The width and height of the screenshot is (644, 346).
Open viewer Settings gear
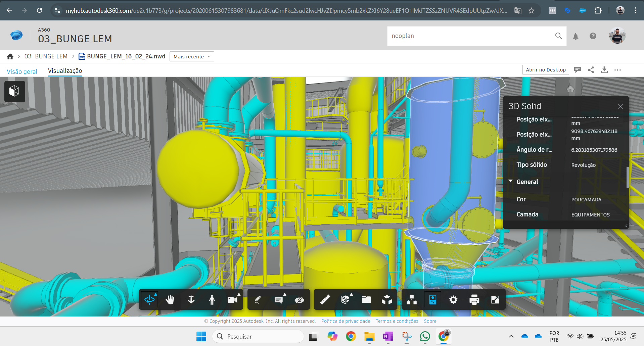pos(453,299)
